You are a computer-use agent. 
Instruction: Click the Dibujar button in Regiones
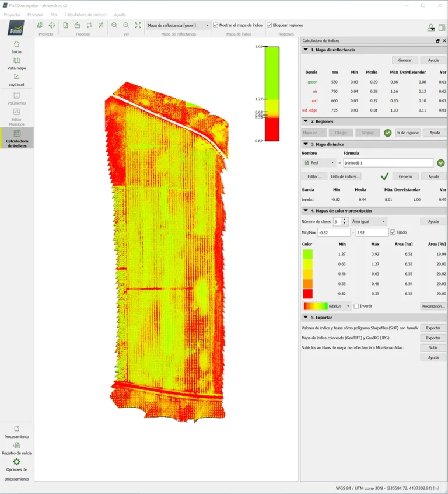(x=341, y=133)
